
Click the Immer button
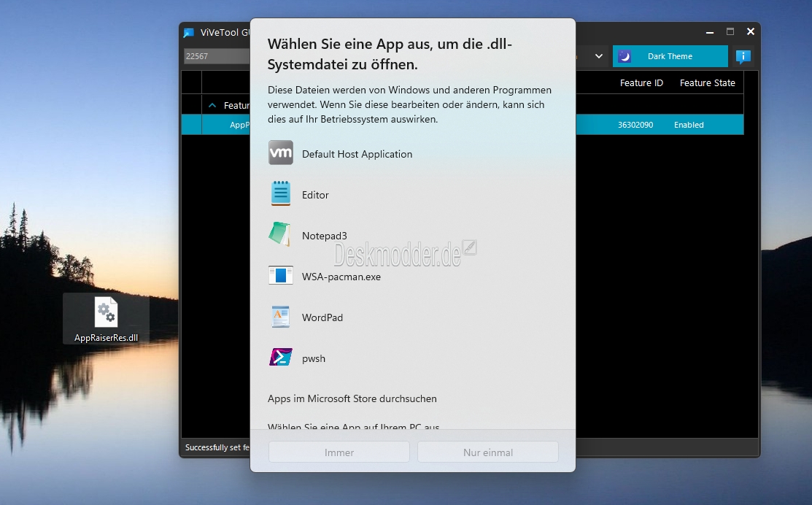tap(339, 452)
